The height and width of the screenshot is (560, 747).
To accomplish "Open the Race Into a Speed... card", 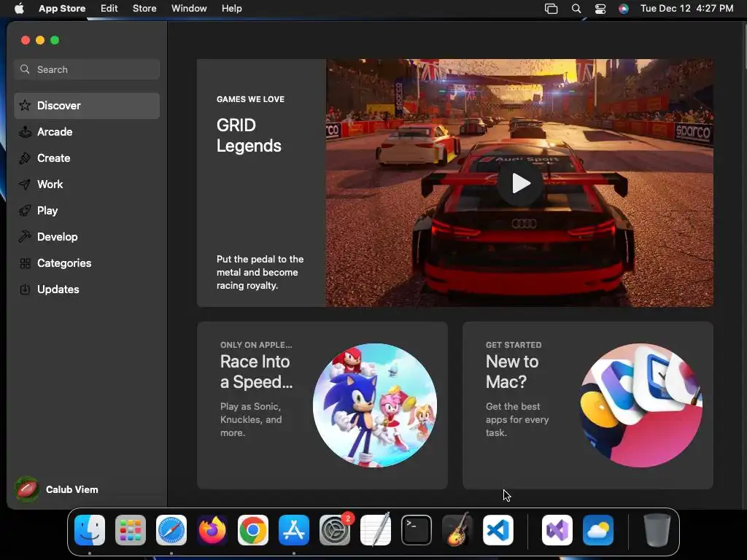I will [x=322, y=405].
